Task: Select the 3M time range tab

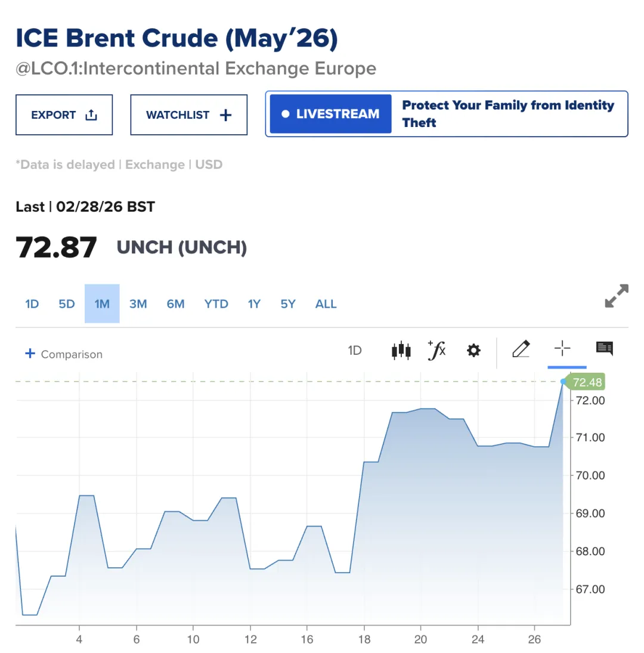Action: coord(138,304)
